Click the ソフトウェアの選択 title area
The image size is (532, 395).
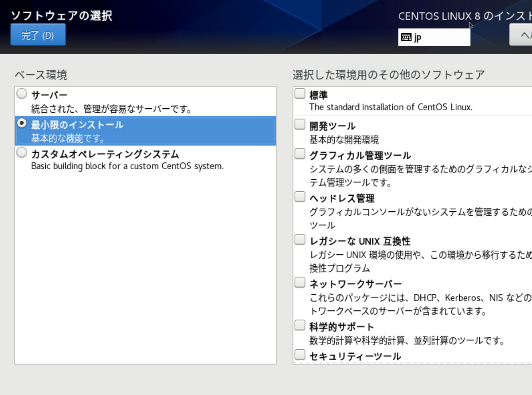click(61, 16)
